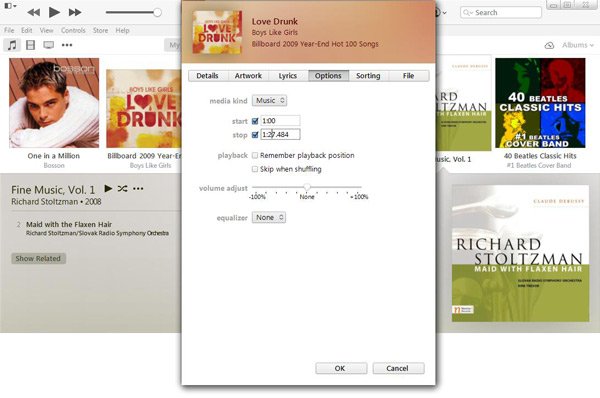600x398 pixels.
Task: Open the equalizer None dropdown
Action: [x=269, y=217]
